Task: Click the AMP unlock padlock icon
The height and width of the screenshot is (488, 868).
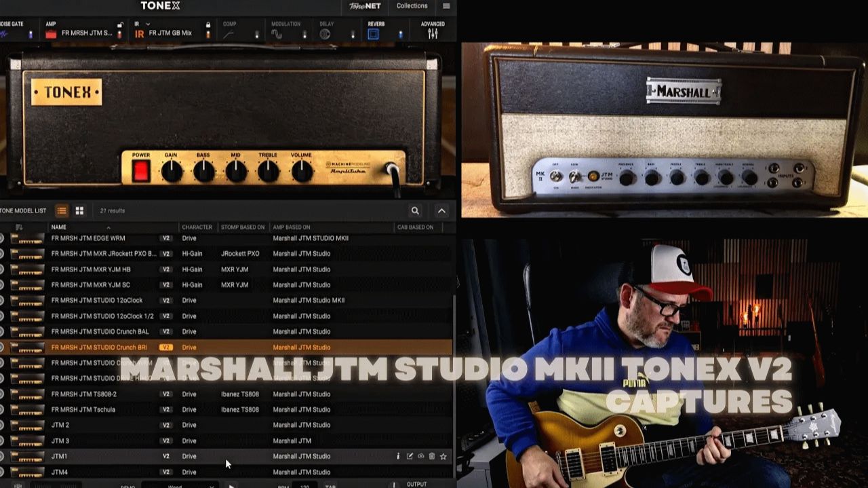Action: tap(120, 24)
